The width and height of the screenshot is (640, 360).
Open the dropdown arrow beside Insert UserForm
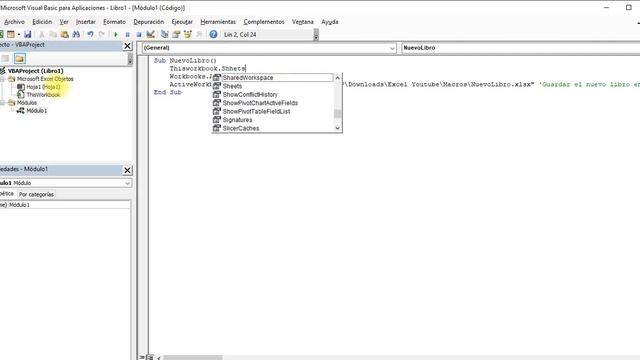pyautogui.click(x=18, y=35)
